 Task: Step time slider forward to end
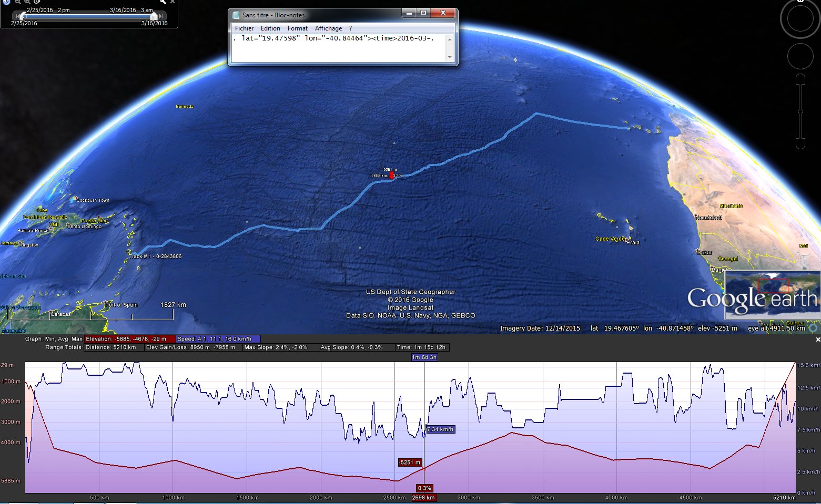pyautogui.click(x=161, y=16)
